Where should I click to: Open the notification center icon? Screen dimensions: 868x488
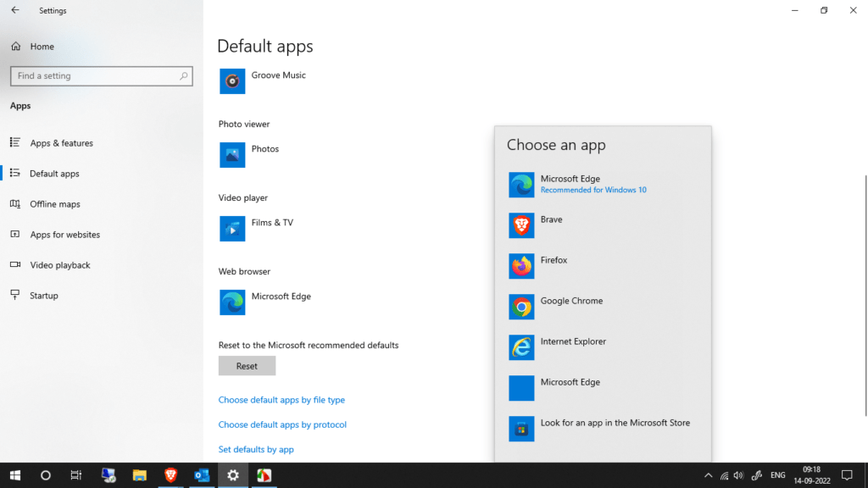tap(847, 475)
